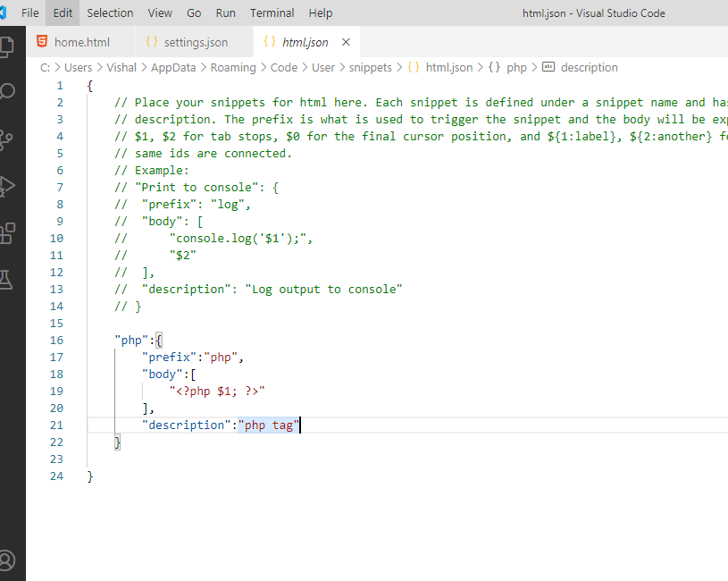
Task: Close the html.json tab
Action: pyautogui.click(x=345, y=40)
